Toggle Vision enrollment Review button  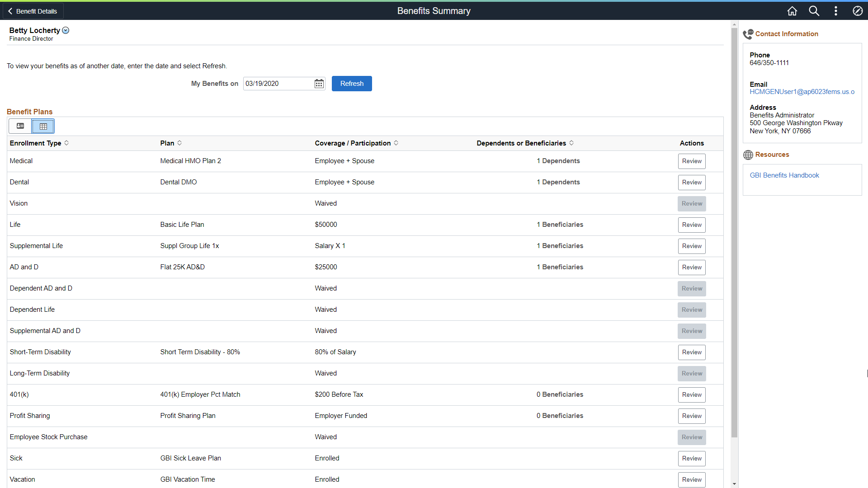pos(692,203)
